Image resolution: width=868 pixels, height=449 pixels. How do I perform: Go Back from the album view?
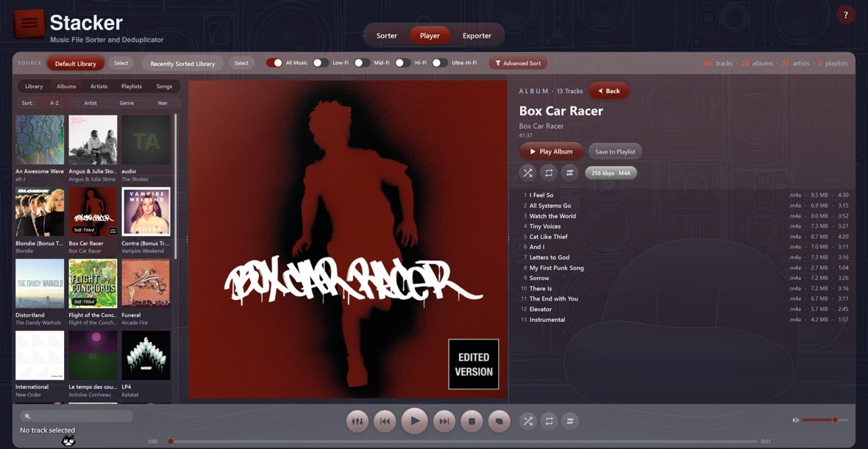609,90
